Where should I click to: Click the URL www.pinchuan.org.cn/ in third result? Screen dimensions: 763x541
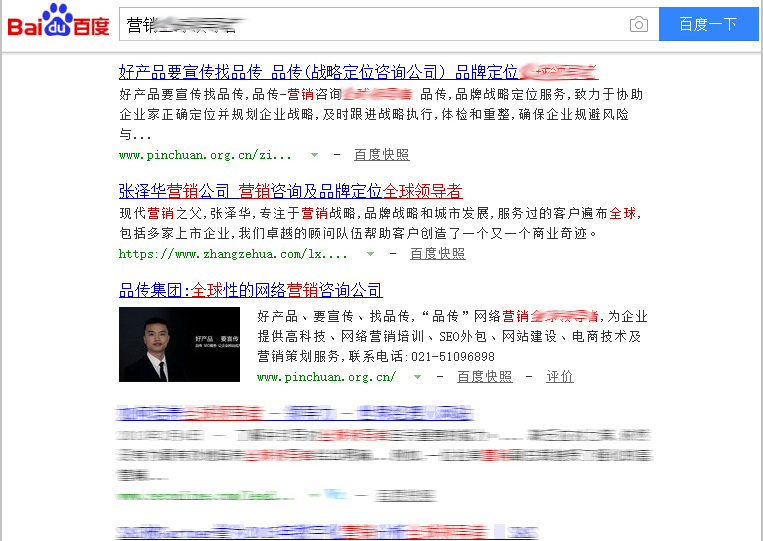click(327, 377)
